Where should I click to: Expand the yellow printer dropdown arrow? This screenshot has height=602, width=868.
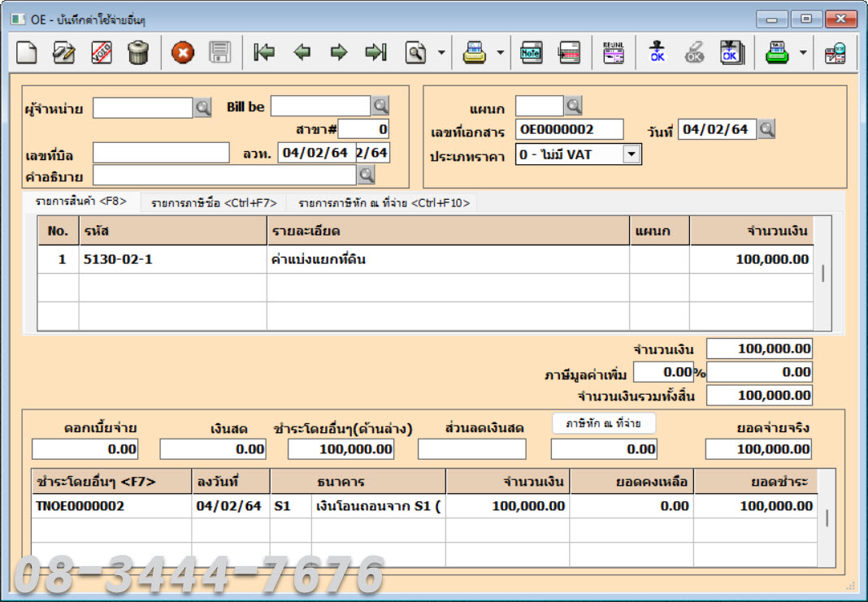(501, 53)
